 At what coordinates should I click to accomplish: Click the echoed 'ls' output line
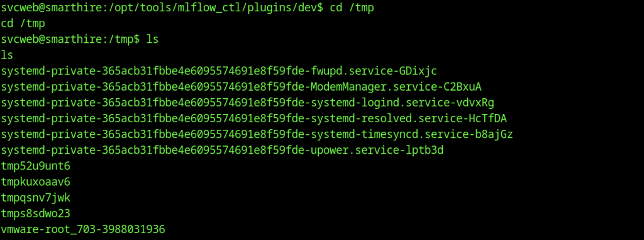(x=7, y=55)
